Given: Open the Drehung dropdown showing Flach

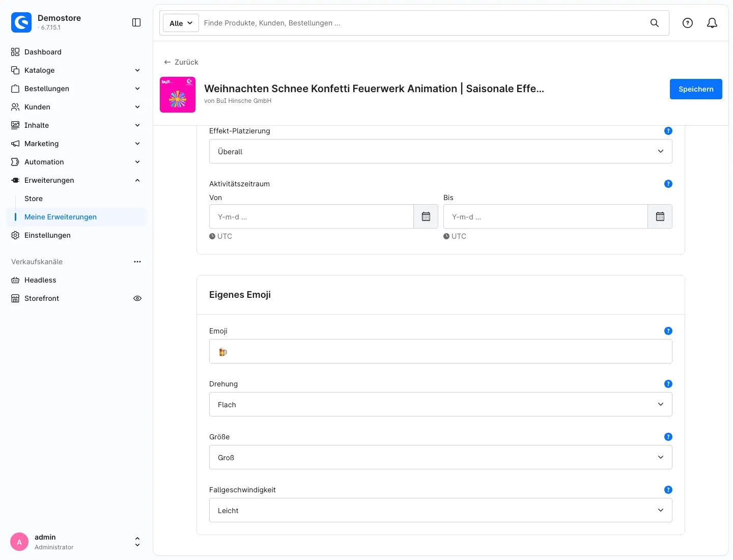Looking at the screenshot, I should pos(441,404).
